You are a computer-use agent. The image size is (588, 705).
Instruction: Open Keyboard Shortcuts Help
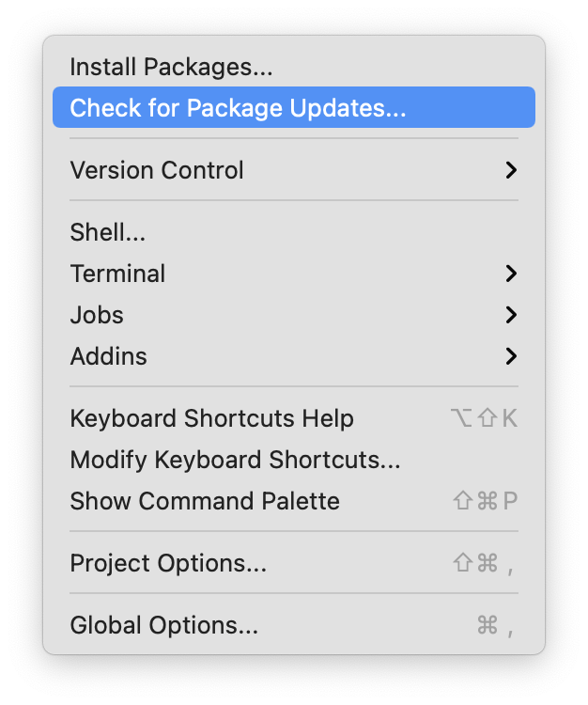click(211, 418)
